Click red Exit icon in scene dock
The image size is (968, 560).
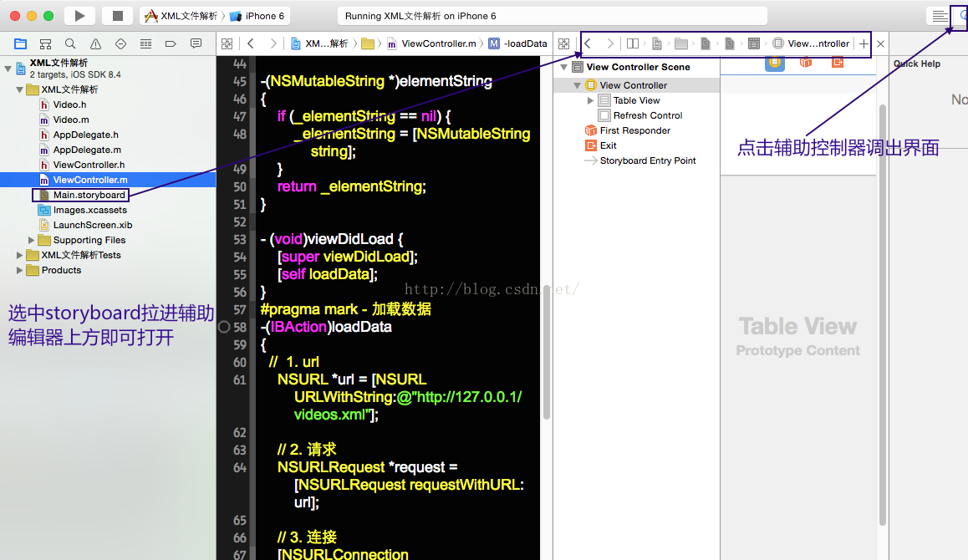(838, 63)
